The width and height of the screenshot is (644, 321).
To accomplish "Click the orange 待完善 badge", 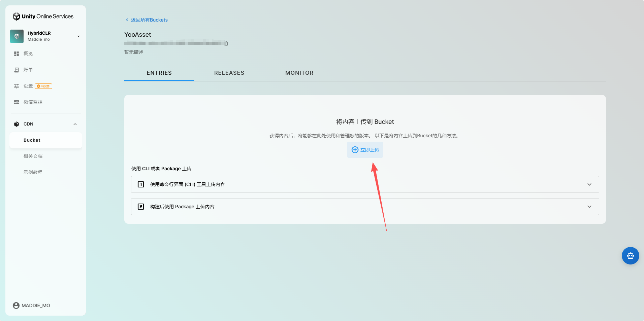I will pyautogui.click(x=43, y=86).
